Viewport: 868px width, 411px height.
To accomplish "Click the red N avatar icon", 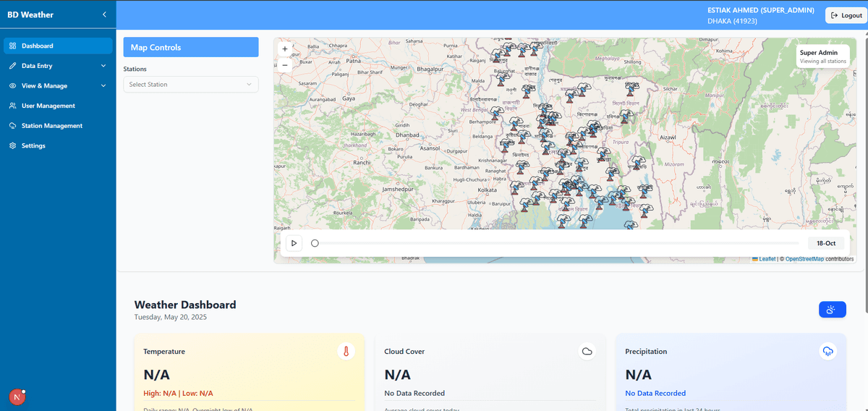I will (x=16, y=397).
